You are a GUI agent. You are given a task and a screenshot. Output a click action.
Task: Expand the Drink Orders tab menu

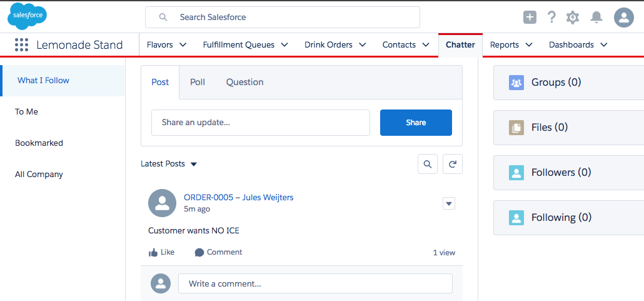(360, 45)
